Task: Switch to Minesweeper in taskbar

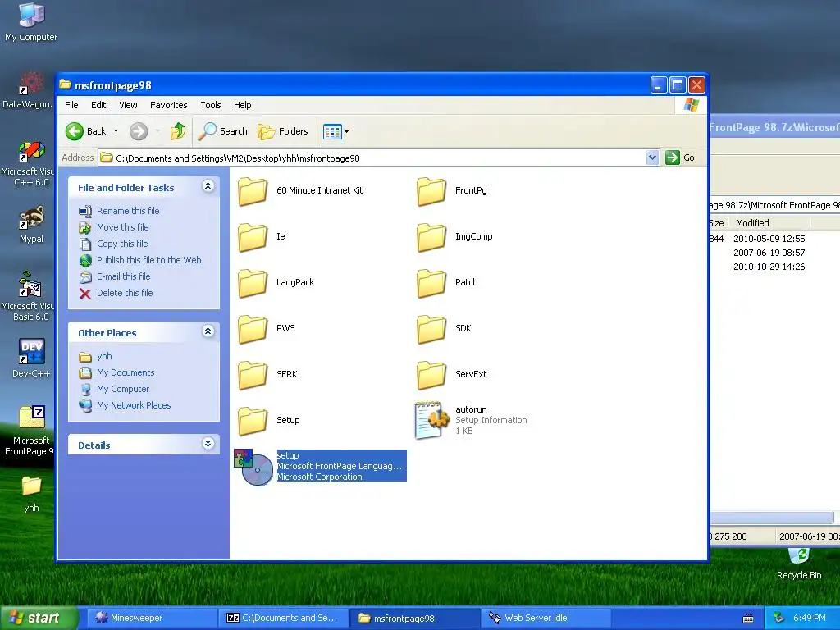Action: [x=152, y=618]
